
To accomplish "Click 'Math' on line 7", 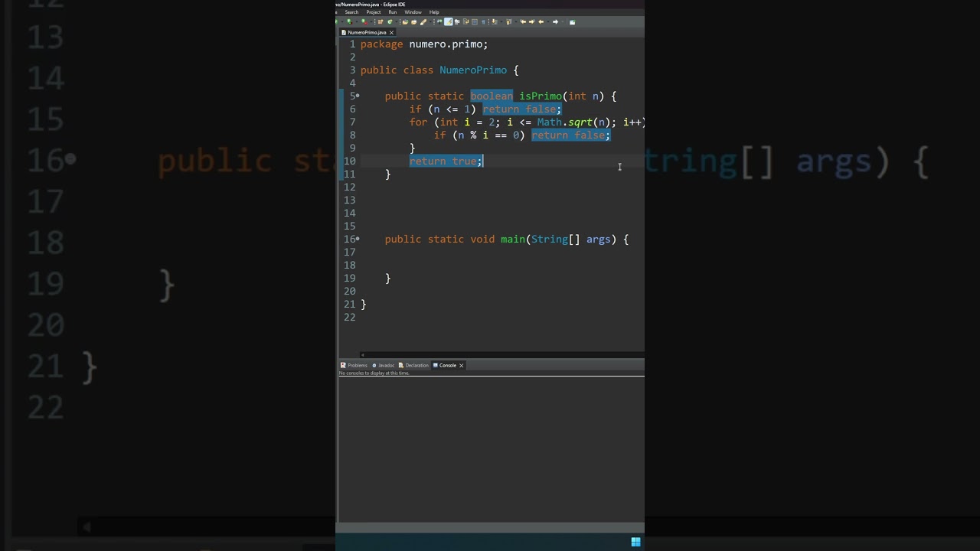I will point(549,122).
